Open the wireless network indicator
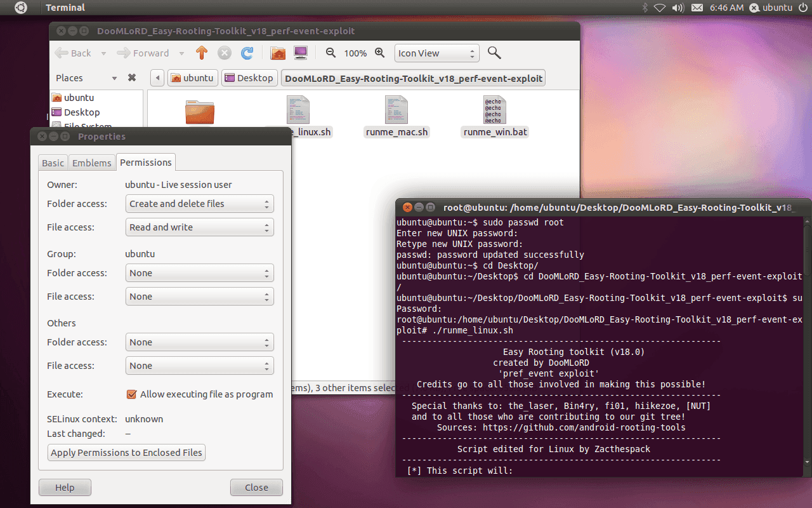Image resolution: width=812 pixels, height=508 pixels. tap(660, 8)
